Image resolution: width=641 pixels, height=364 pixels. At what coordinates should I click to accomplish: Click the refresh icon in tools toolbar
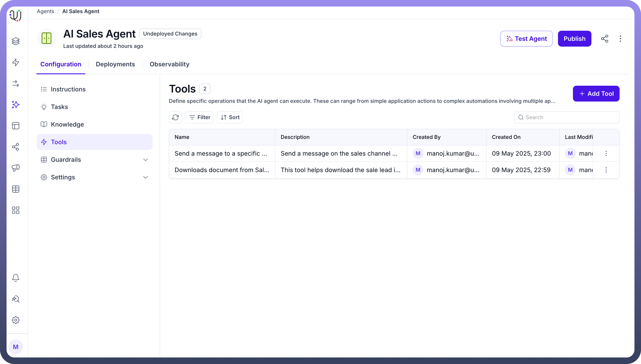click(x=175, y=117)
